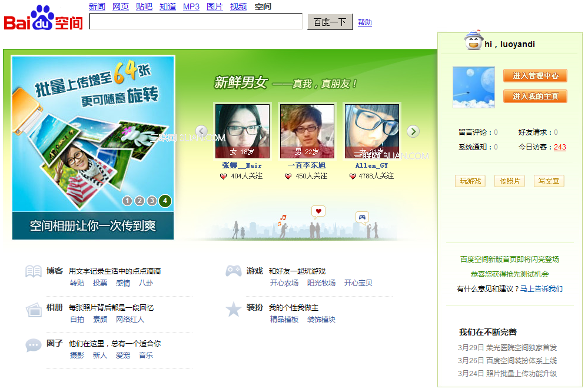Image resolution: width=588 pixels, height=392 pixels.
Task: Click the snowman avatar icon beside hi, luoyandi
Action: click(x=473, y=41)
